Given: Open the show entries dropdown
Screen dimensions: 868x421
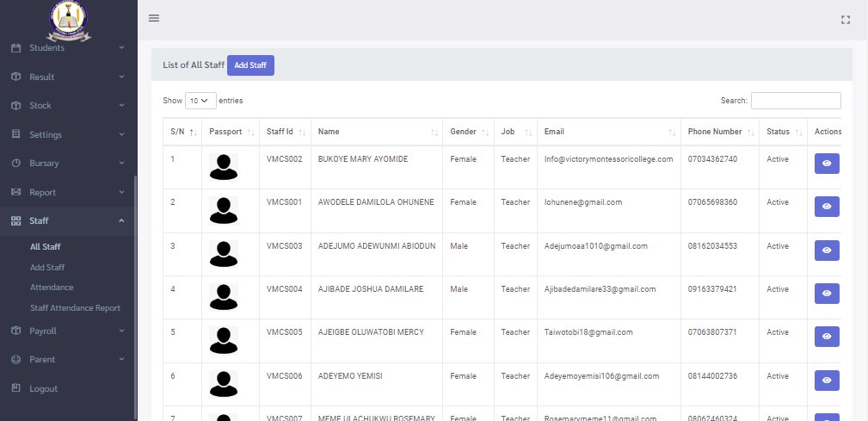Looking at the screenshot, I should [200, 101].
